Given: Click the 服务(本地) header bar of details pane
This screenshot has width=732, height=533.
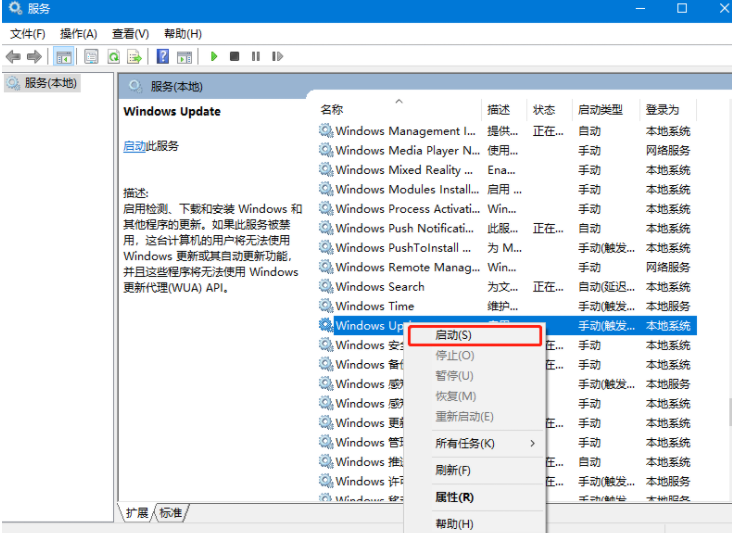Looking at the screenshot, I should [425, 86].
